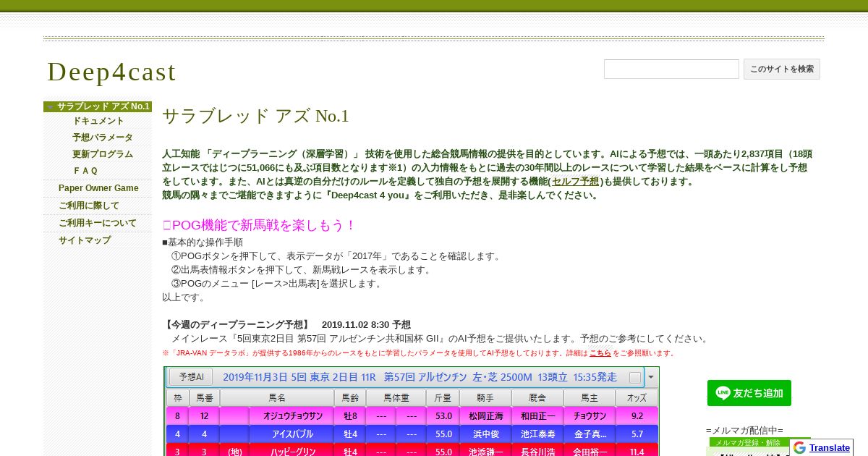Click the 馬名 column header

pyautogui.click(x=277, y=397)
